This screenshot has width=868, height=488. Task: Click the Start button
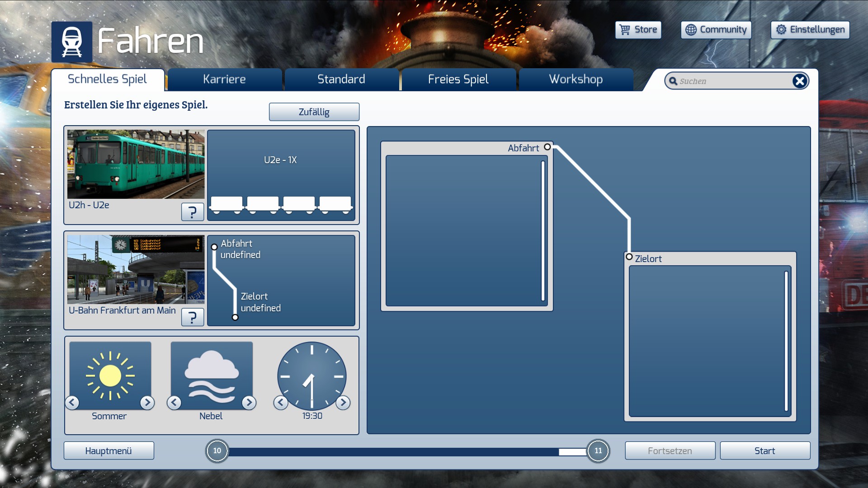tap(764, 450)
